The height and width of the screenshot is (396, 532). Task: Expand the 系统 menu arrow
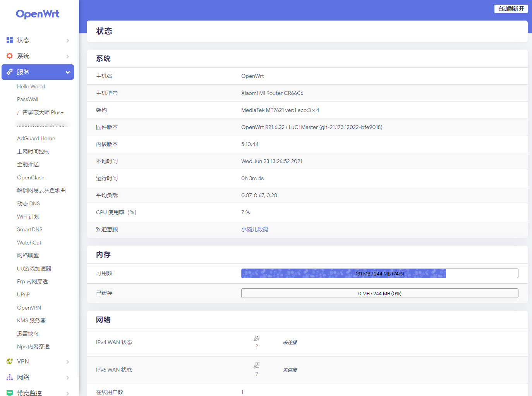(x=68, y=56)
